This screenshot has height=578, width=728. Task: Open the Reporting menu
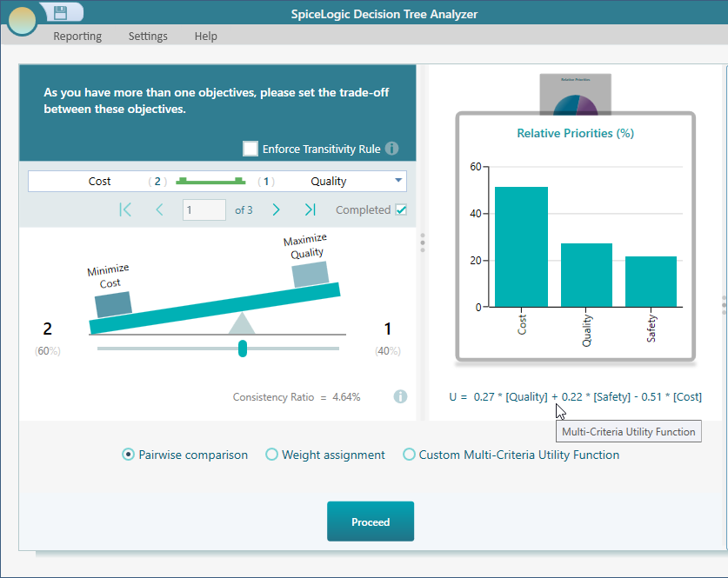tap(77, 37)
